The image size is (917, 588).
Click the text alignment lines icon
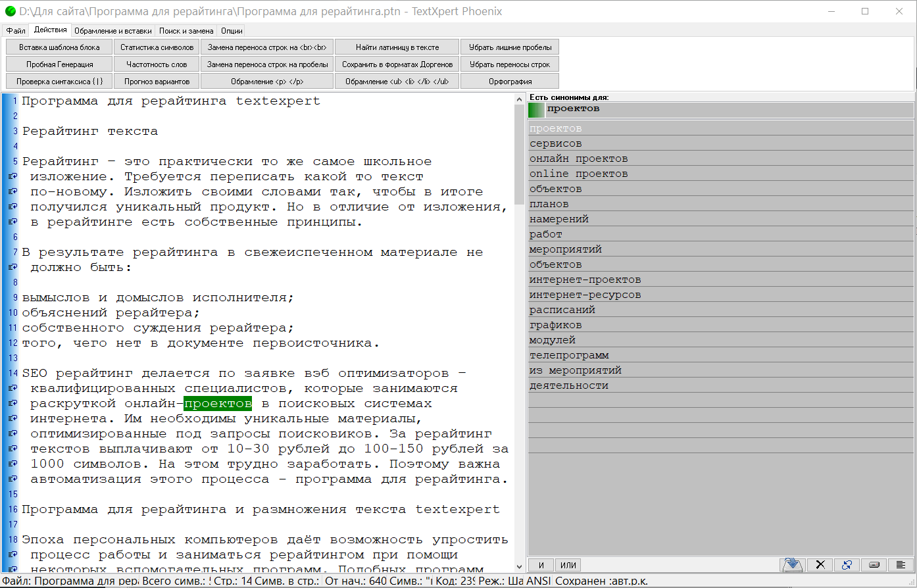click(901, 565)
